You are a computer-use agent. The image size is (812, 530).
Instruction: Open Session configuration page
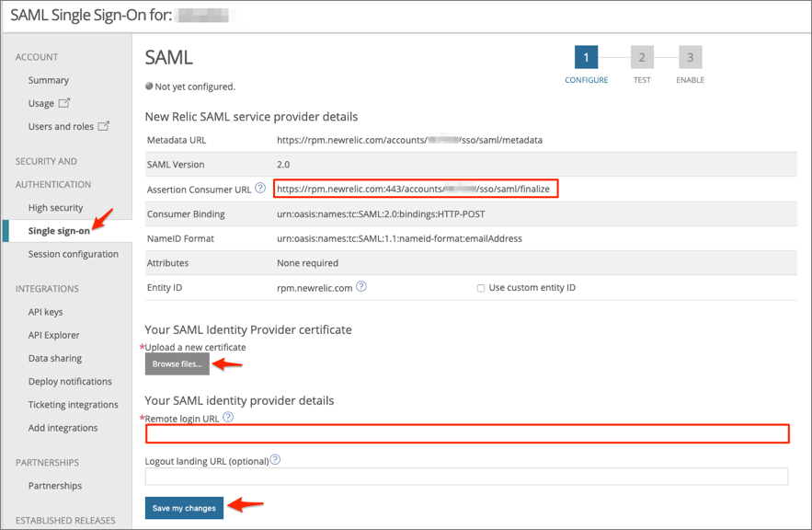[73, 254]
